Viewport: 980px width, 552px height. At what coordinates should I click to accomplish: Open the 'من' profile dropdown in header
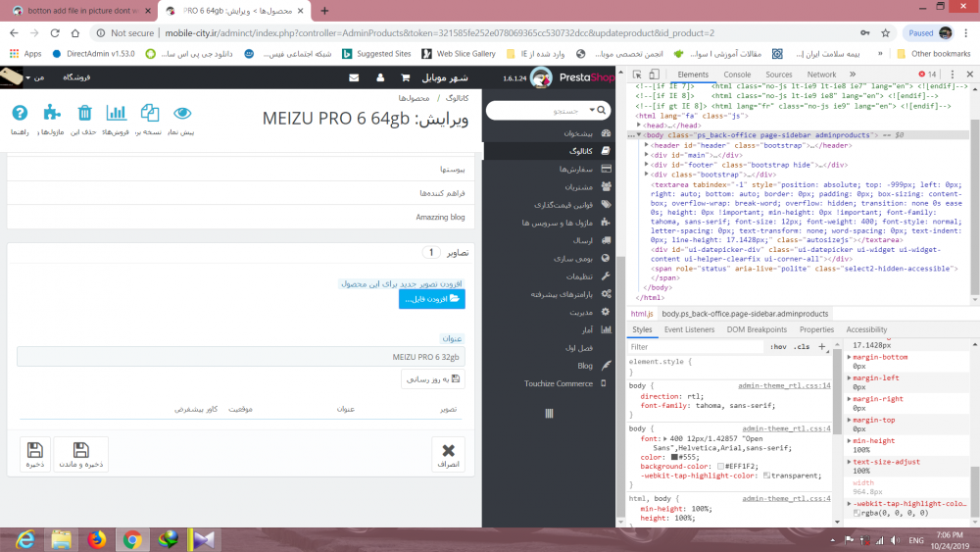[x=35, y=77]
